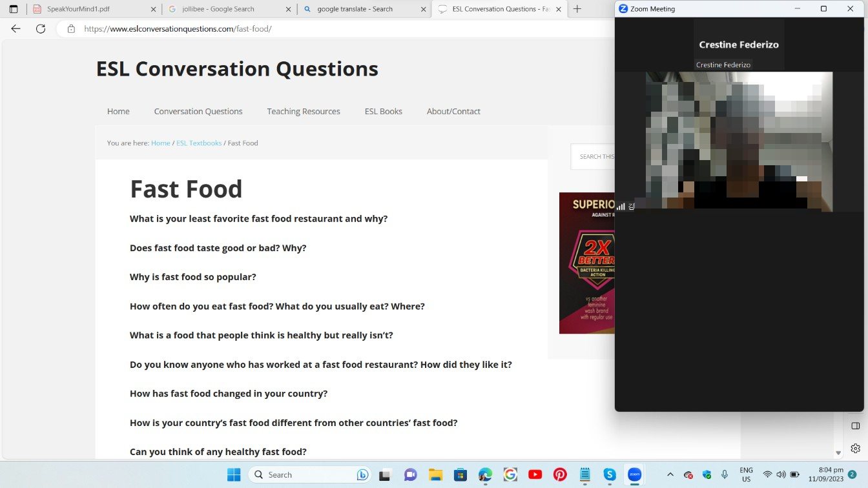Open the Windows Start menu
The image size is (868, 488).
[x=234, y=474]
